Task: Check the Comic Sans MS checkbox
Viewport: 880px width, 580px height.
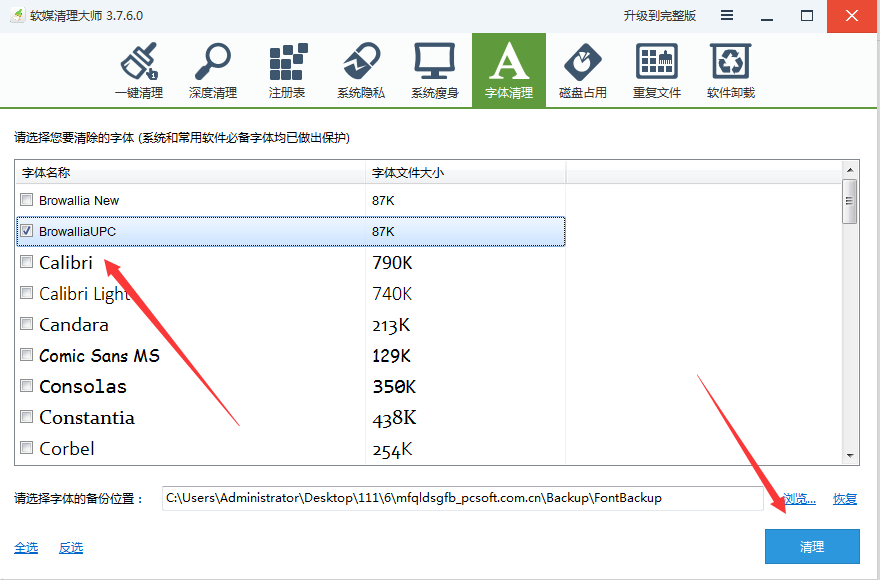Action: [x=26, y=354]
